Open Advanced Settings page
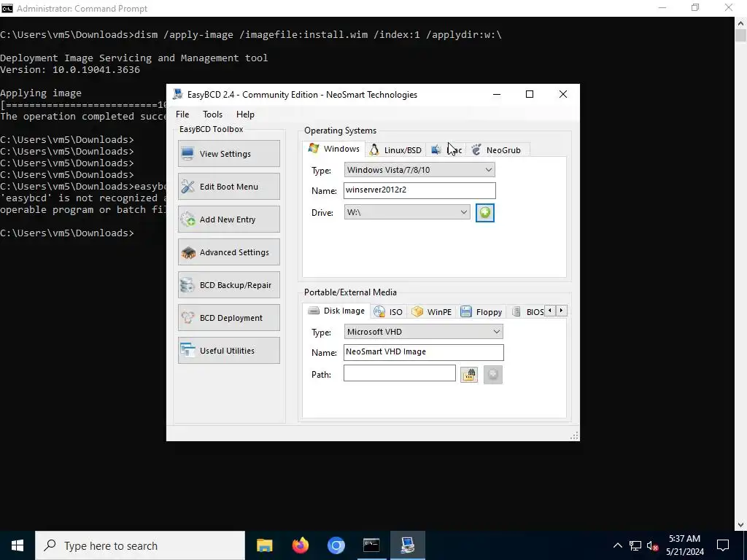 [228, 252]
